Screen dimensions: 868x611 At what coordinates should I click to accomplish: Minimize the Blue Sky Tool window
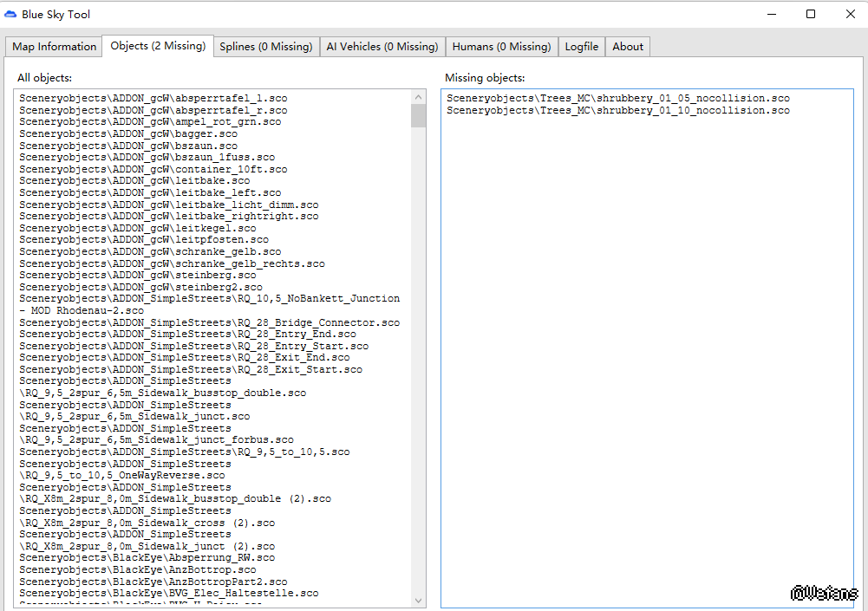(x=770, y=14)
